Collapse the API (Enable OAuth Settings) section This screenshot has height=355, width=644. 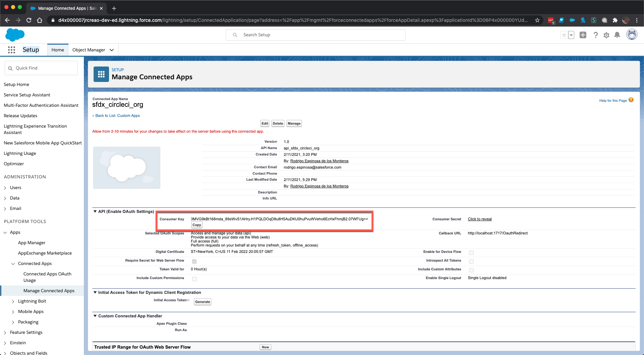coord(95,211)
